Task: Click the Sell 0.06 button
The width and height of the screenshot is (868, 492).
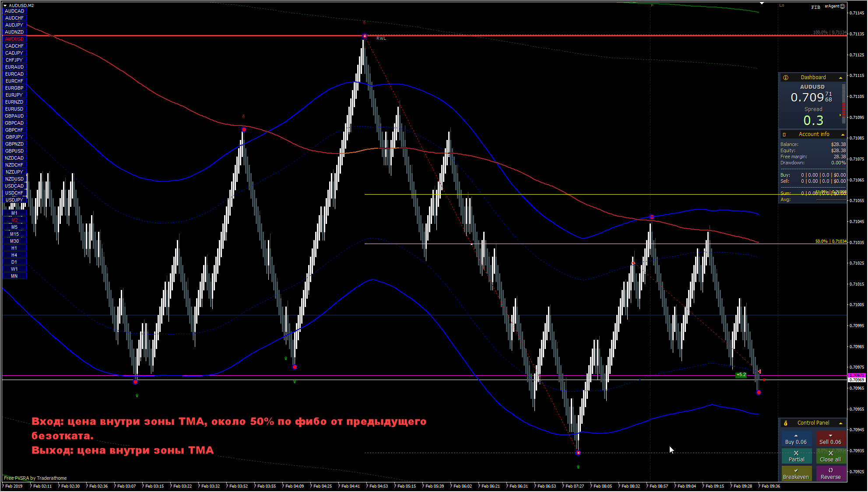Action: pos(830,439)
